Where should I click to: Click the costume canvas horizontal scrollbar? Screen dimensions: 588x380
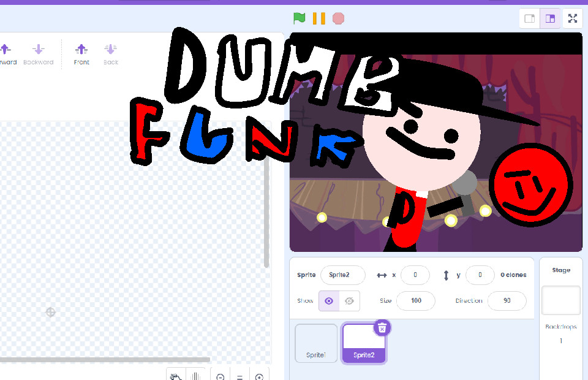pyautogui.click(x=105, y=360)
